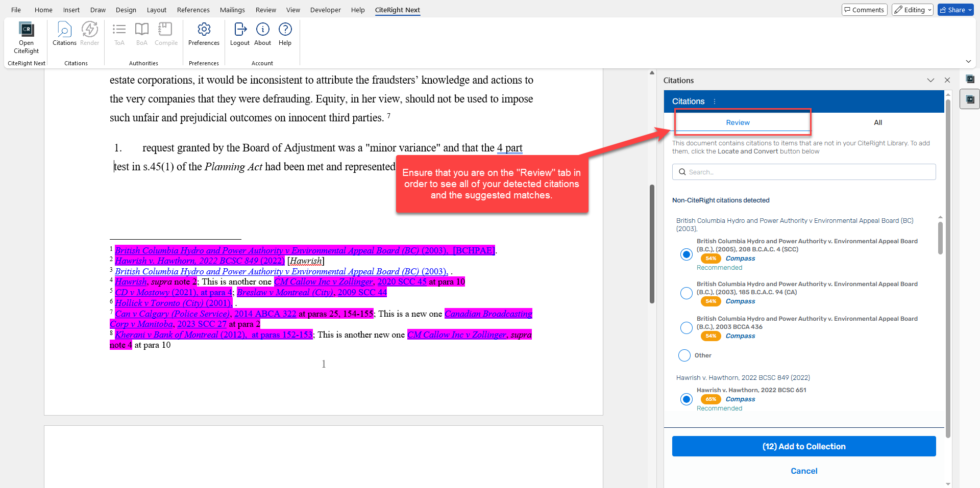Click the second CiteRight sidebar icon
The height and width of the screenshot is (488, 980).
coord(970,99)
